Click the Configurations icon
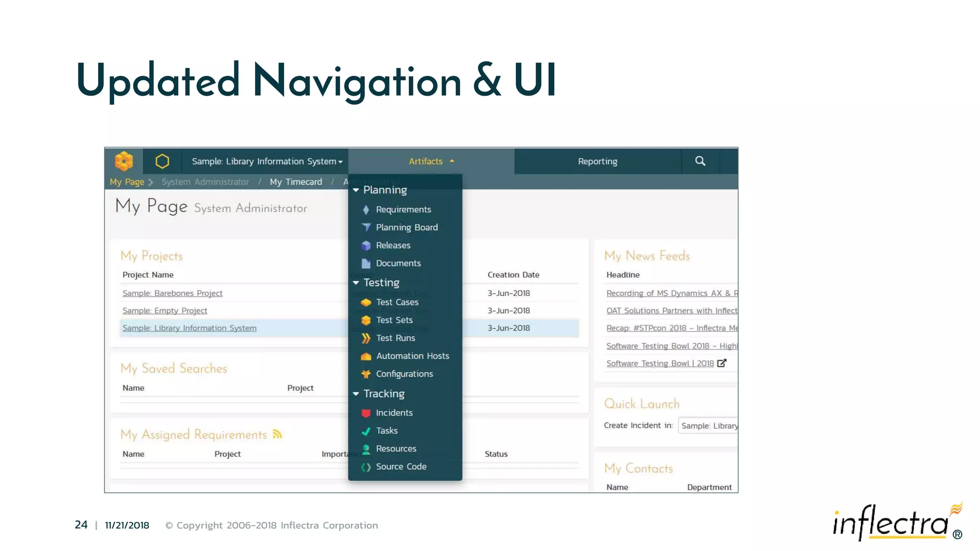Screen dimensions: 980x551 pyautogui.click(x=366, y=374)
